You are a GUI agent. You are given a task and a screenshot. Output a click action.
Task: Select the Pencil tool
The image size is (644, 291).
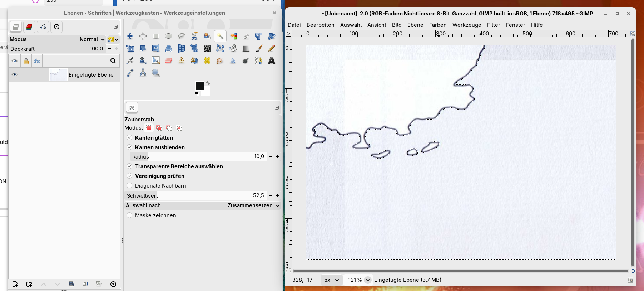[x=272, y=48]
